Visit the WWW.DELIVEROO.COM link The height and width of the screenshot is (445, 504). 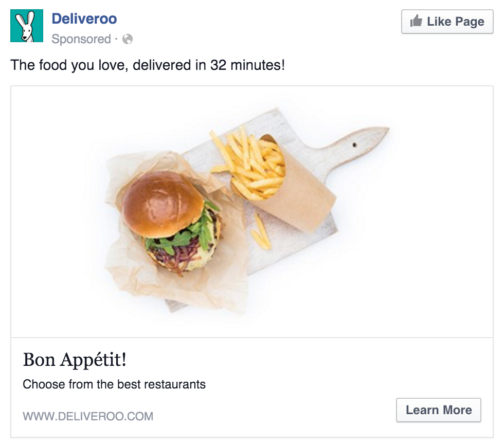point(88,416)
